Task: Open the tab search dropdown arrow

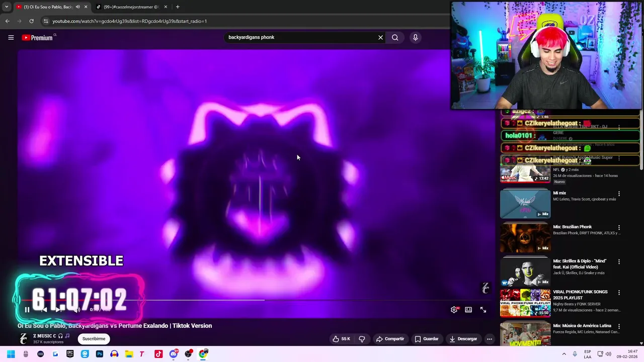Action: coord(6,7)
